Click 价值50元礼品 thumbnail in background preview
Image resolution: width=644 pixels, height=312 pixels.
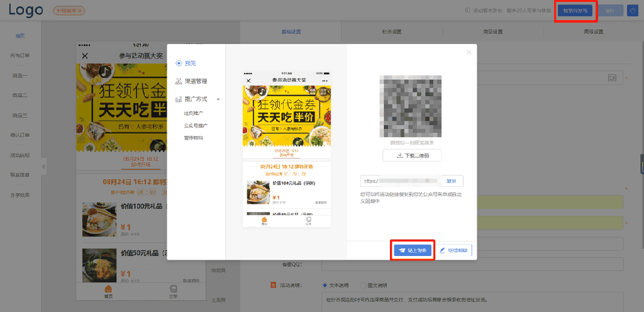[x=99, y=265]
